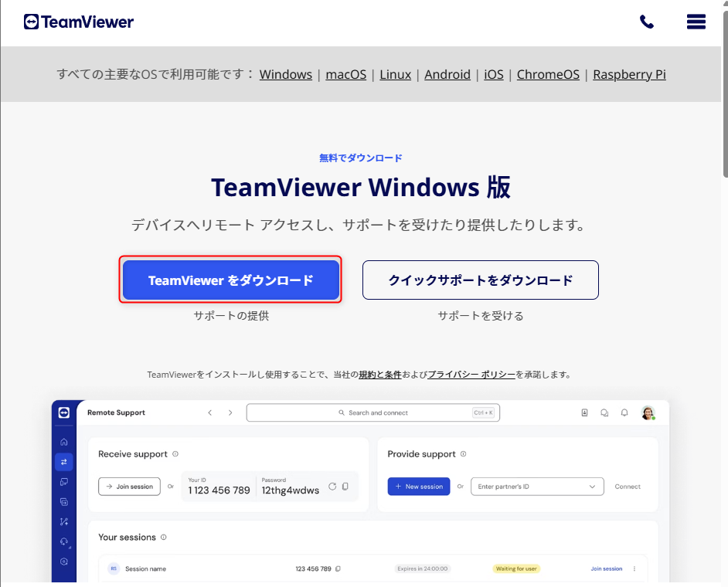The image size is (728, 587).
Task: Click the info icon next to Receive support
Action: (x=175, y=454)
